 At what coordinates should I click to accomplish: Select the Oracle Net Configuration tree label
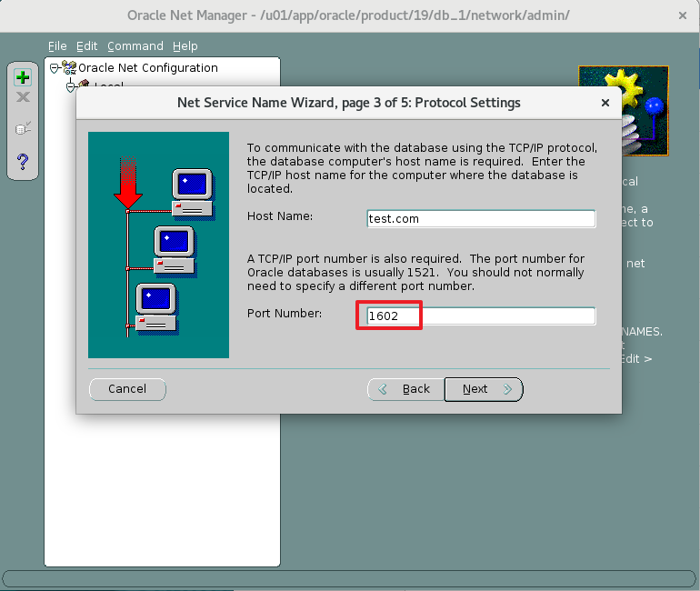pos(148,68)
